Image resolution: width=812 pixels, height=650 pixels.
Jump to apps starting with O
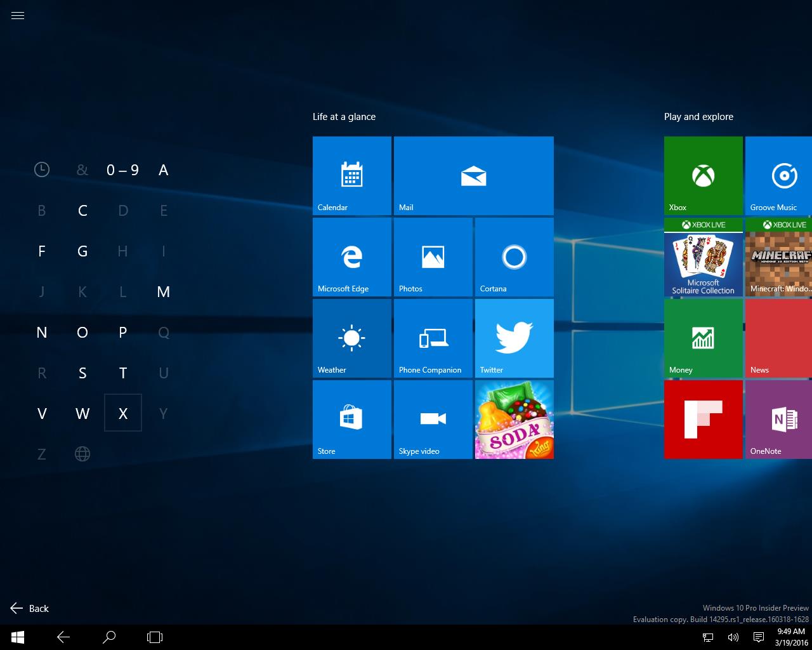82,332
